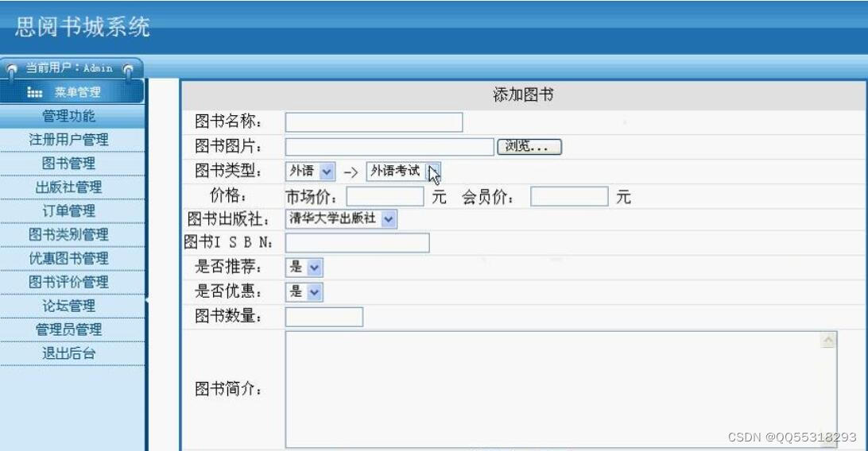Open 论坛管理 in the sidebar
The width and height of the screenshot is (868, 451).
point(68,306)
